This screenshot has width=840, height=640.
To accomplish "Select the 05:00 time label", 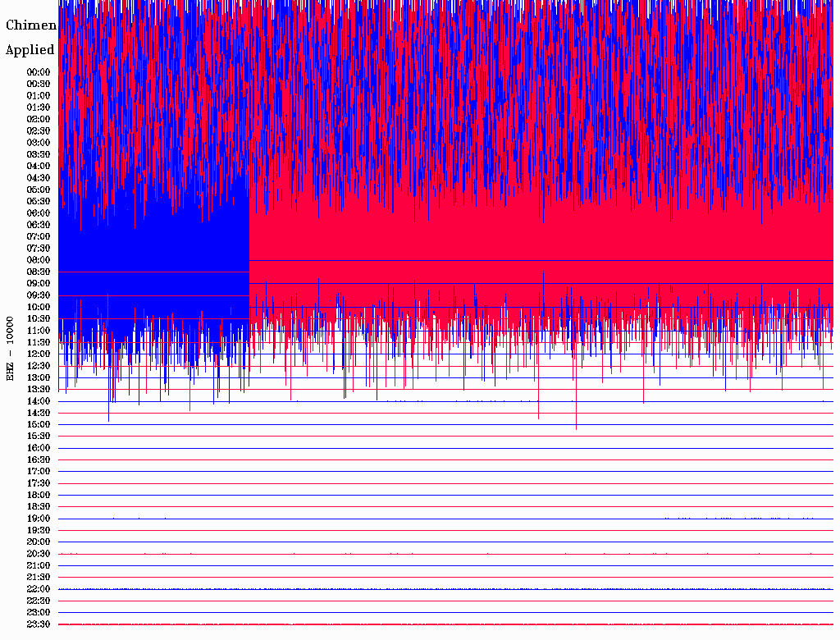I will (x=39, y=190).
